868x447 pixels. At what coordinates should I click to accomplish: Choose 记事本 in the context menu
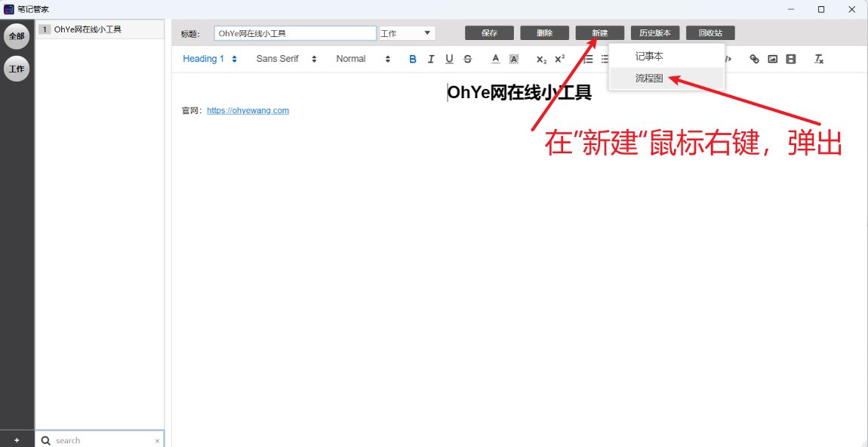pyautogui.click(x=649, y=57)
